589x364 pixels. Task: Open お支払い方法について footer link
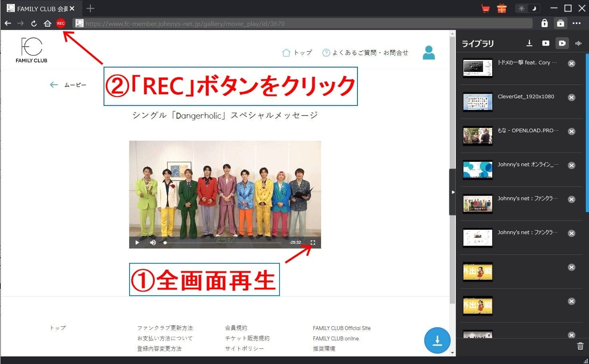(x=165, y=338)
